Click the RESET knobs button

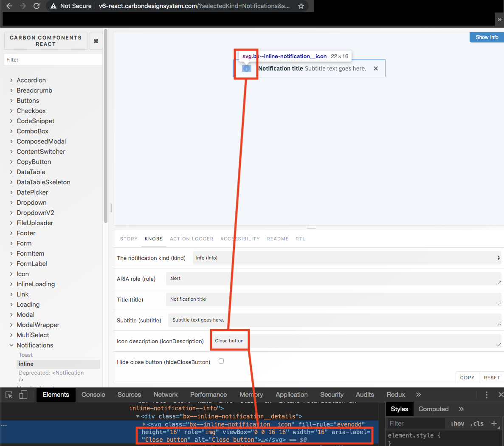492,378
